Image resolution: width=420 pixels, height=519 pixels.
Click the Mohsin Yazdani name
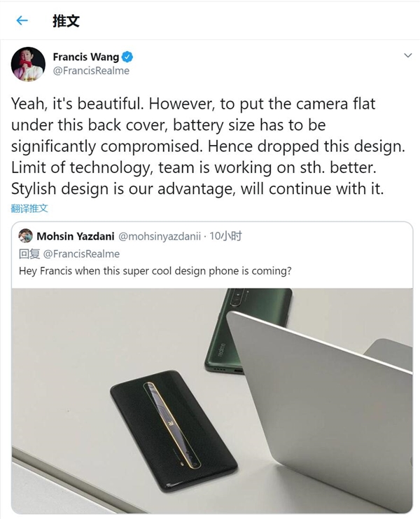pos(76,236)
